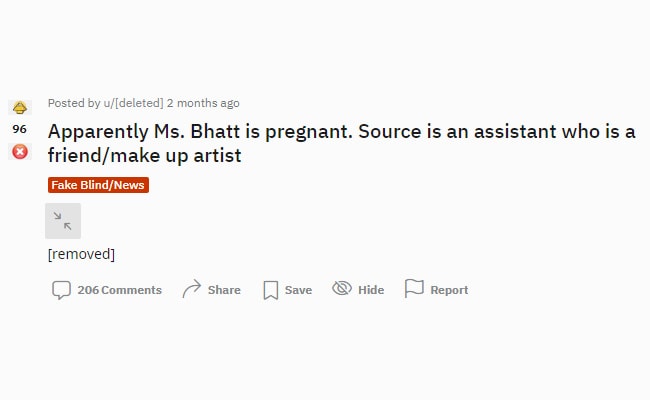This screenshot has height=400, width=650.
Task: Upvote the post with the yellow icon
Action: pos(20,107)
